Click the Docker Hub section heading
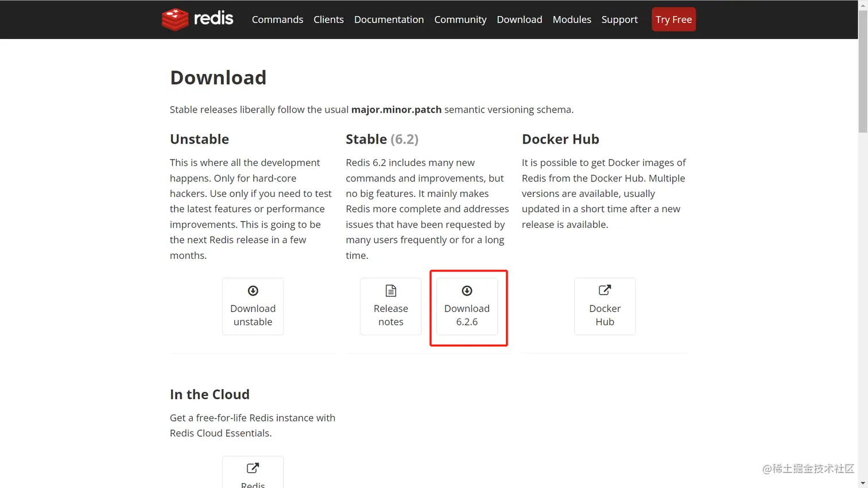Image resolution: width=868 pixels, height=488 pixels. [560, 139]
